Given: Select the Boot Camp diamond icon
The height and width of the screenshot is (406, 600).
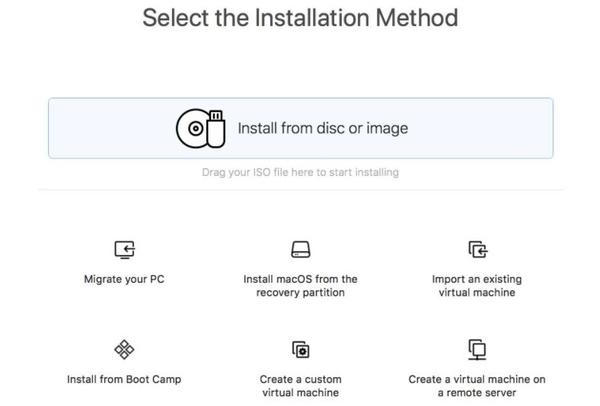Looking at the screenshot, I should (124, 349).
